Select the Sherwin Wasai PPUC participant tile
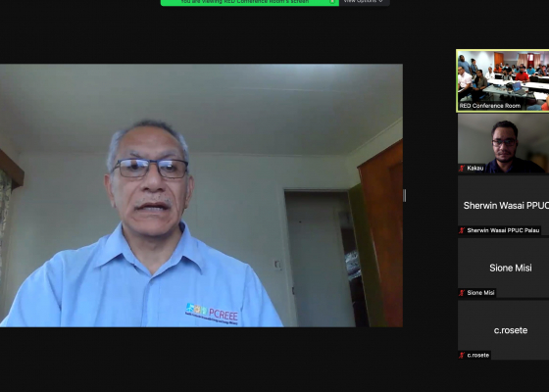The height and width of the screenshot is (392, 549). pos(504,206)
